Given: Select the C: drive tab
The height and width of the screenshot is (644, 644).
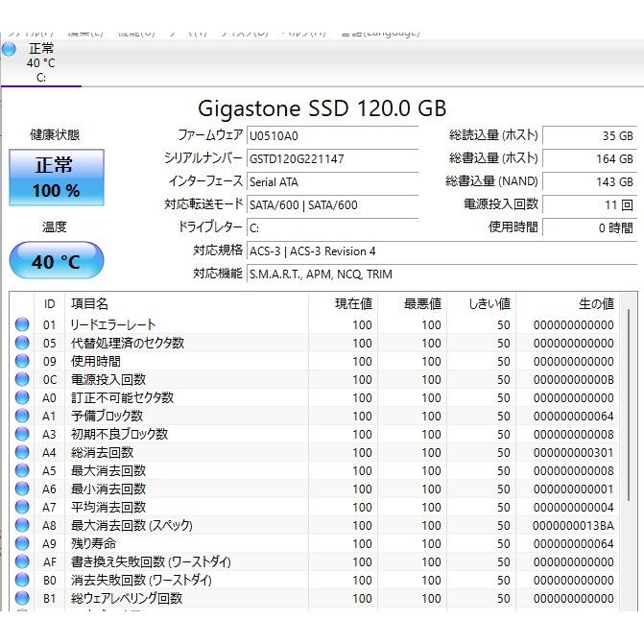Looking at the screenshot, I should point(40,62).
